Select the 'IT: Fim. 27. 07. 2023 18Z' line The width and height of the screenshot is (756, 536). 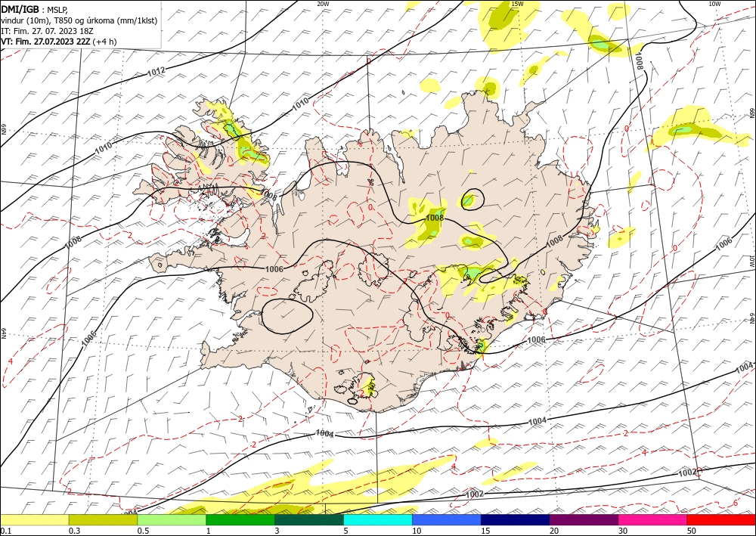(x=47, y=31)
